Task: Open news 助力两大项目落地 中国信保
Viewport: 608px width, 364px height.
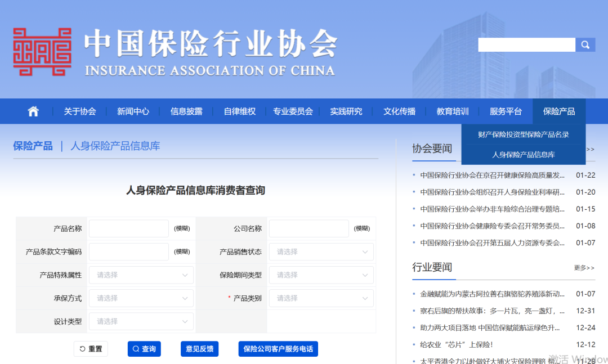Action: 490,328
